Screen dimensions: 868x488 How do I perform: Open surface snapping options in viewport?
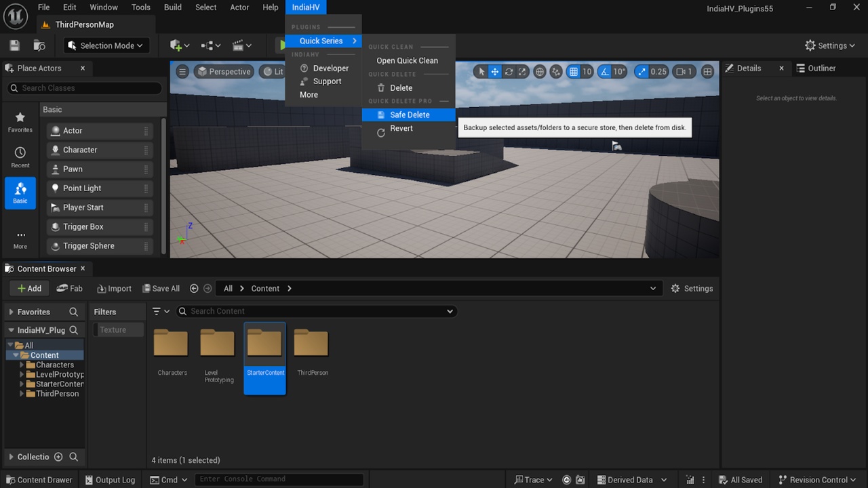(x=556, y=72)
